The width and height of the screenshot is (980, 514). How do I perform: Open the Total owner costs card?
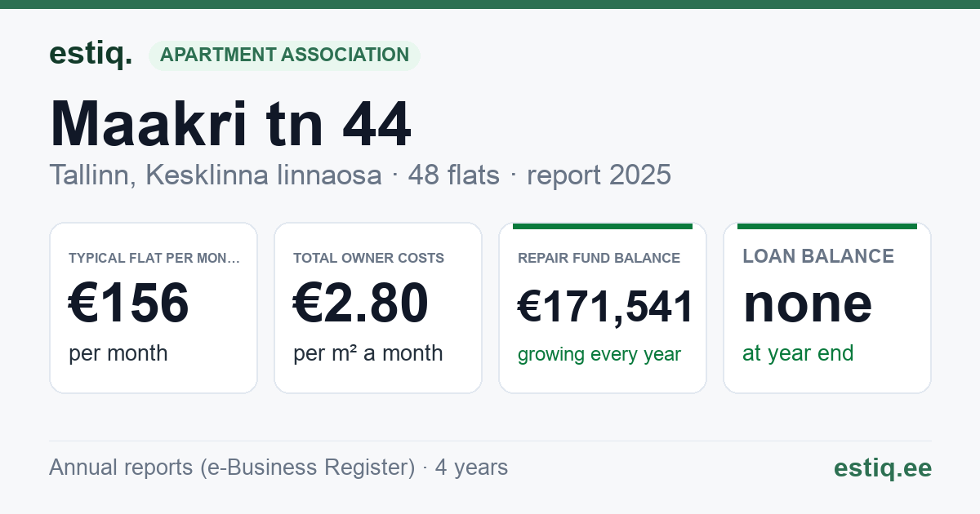coord(378,308)
